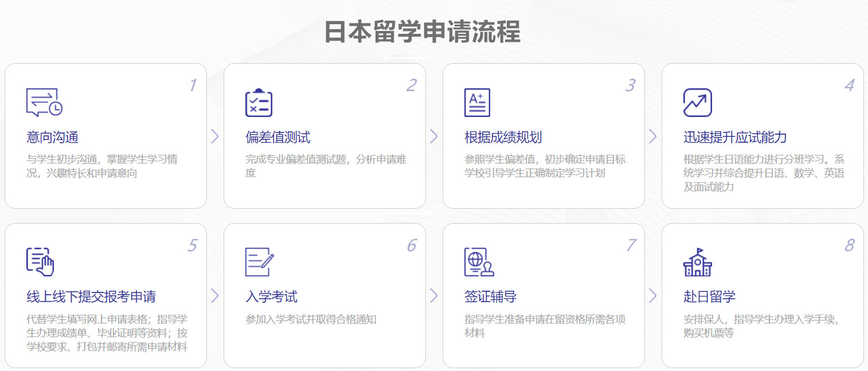Click the step number 8 on last card

849,244
